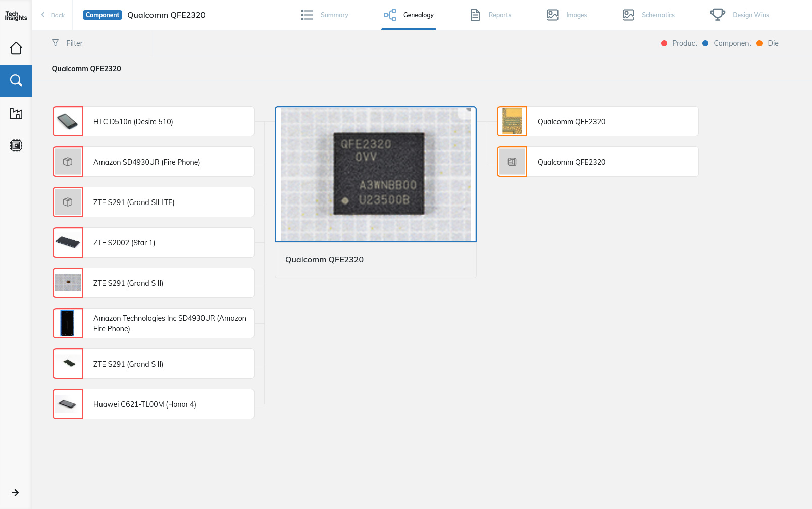Open HTC D510n (Desire 510) product

pos(154,121)
